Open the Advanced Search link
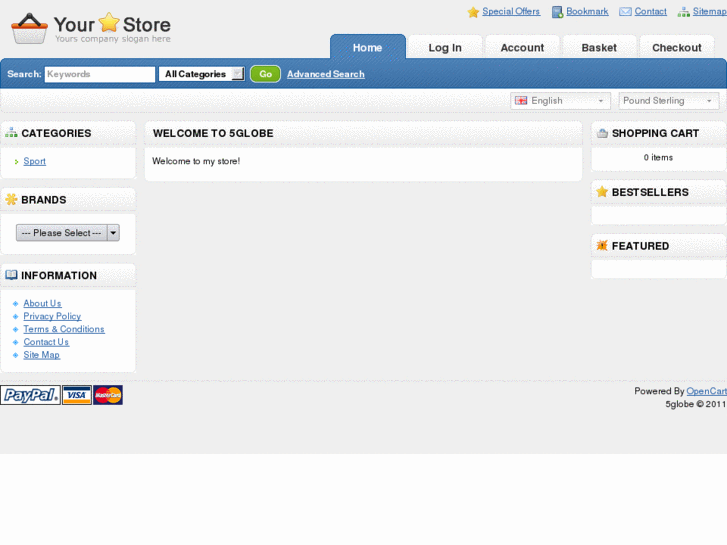 [x=325, y=74]
